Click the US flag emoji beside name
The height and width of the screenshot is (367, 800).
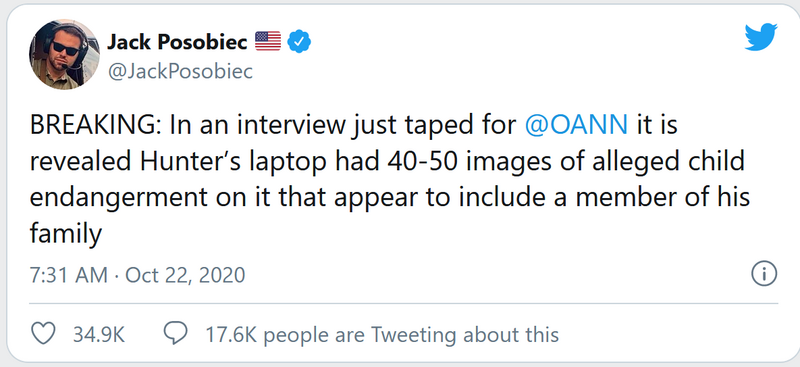[x=268, y=41]
